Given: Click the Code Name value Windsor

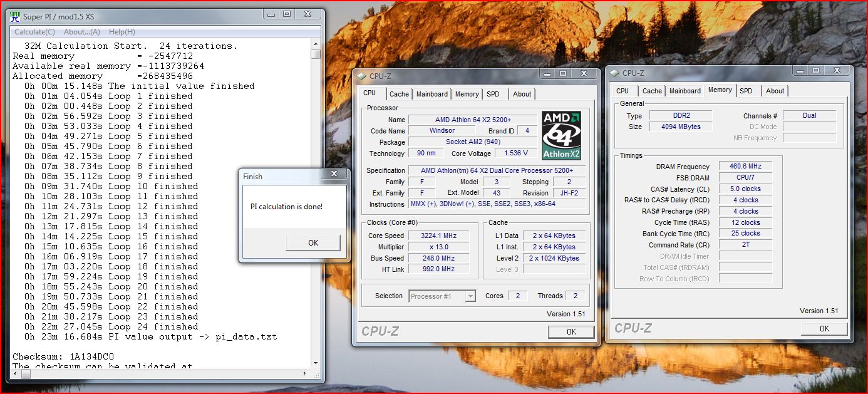Looking at the screenshot, I should coord(442,131).
